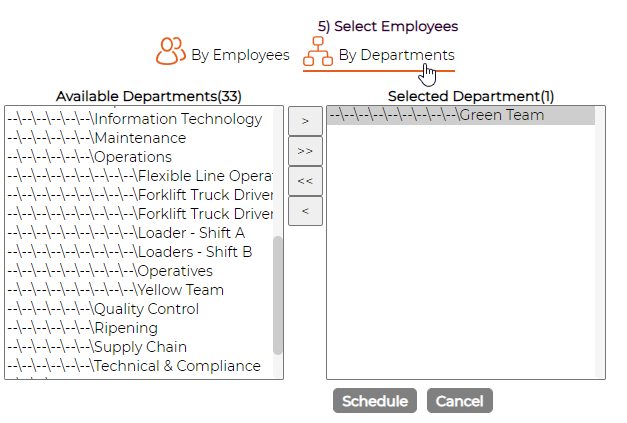
Task: Select Loaders - Shift B entry
Action: [139, 252]
